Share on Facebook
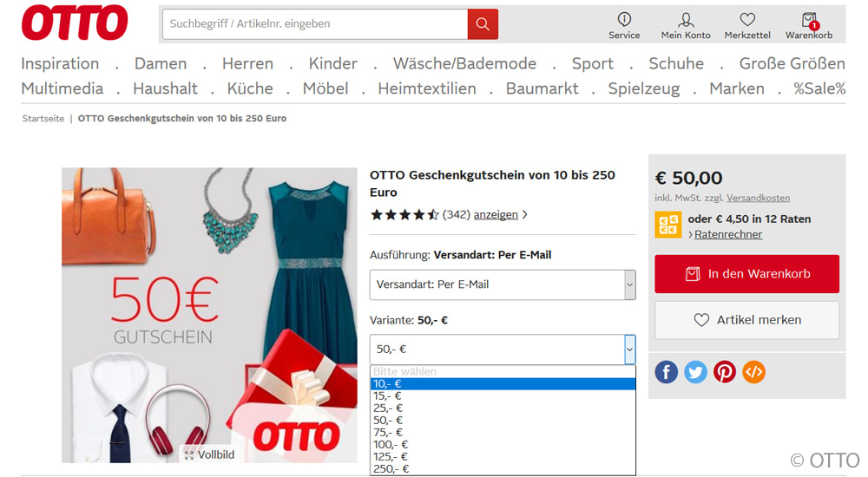Viewport: 868px width, 477px height. tap(666, 372)
